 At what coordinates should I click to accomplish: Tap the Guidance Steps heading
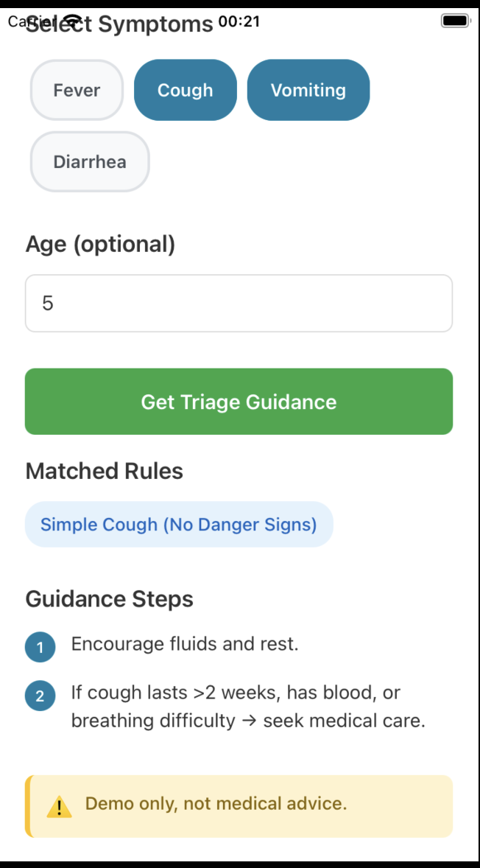click(x=109, y=599)
